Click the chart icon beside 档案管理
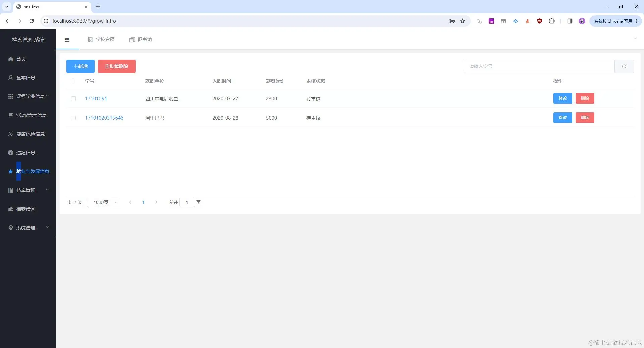 tap(11, 190)
